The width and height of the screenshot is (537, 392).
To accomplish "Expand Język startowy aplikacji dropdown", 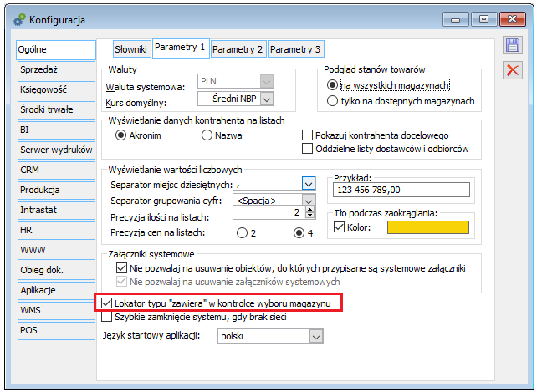I will [316, 337].
